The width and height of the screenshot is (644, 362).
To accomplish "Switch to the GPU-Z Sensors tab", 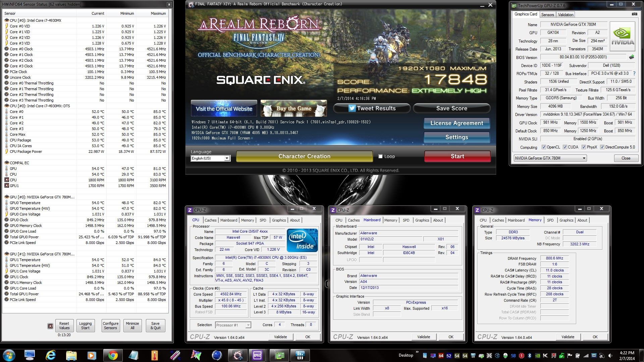I will [x=547, y=15].
